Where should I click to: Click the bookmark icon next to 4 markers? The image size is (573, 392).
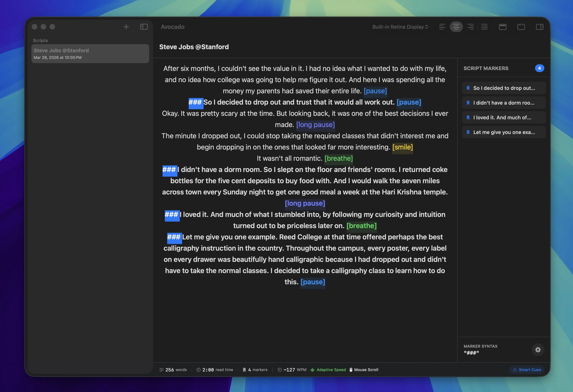[x=244, y=370]
